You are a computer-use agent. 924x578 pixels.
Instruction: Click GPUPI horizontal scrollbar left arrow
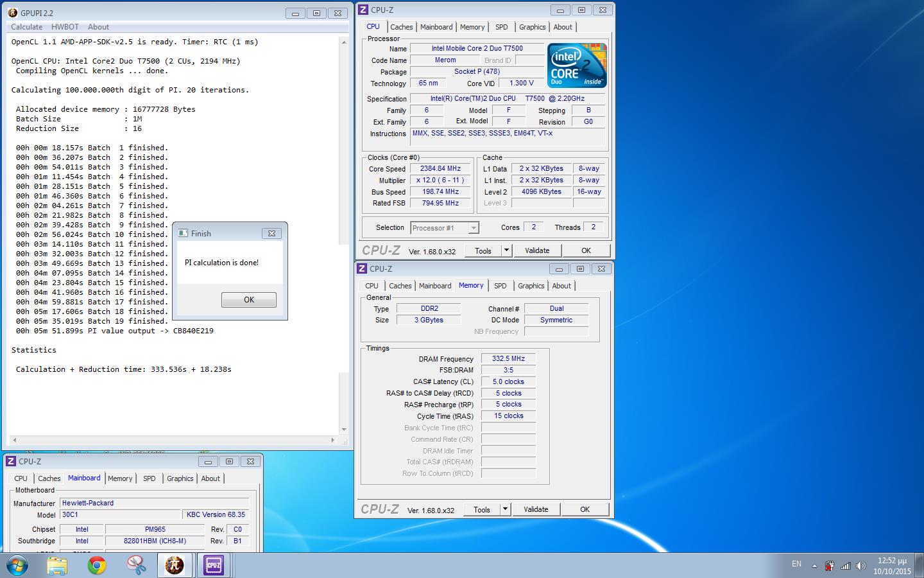click(14, 441)
